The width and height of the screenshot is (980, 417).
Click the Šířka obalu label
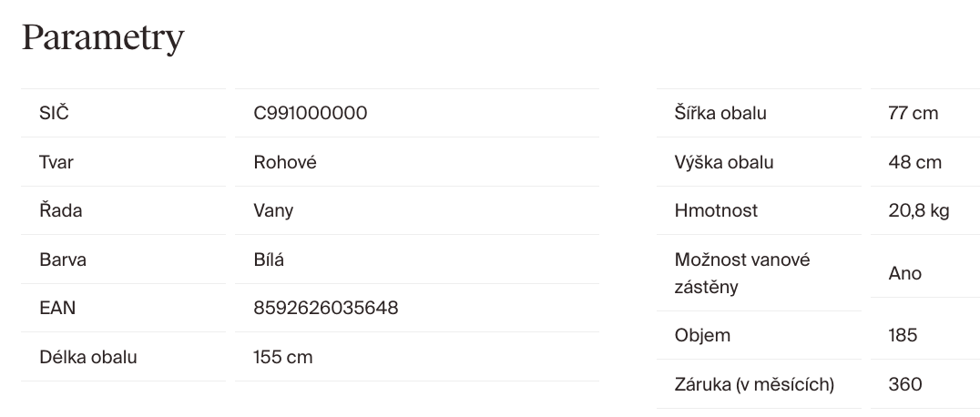pyautogui.click(x=720, y=114)
